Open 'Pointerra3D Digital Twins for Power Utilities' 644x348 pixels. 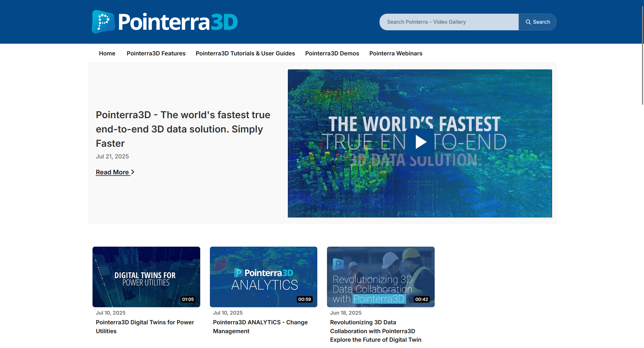pos(145,327)
